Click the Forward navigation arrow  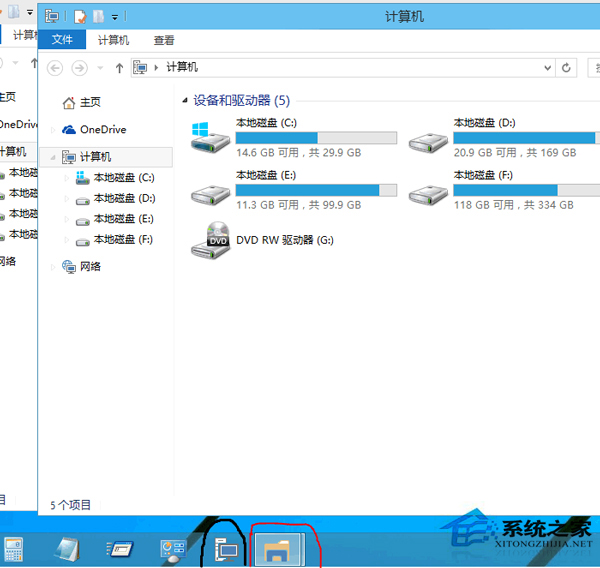(80, 69)
